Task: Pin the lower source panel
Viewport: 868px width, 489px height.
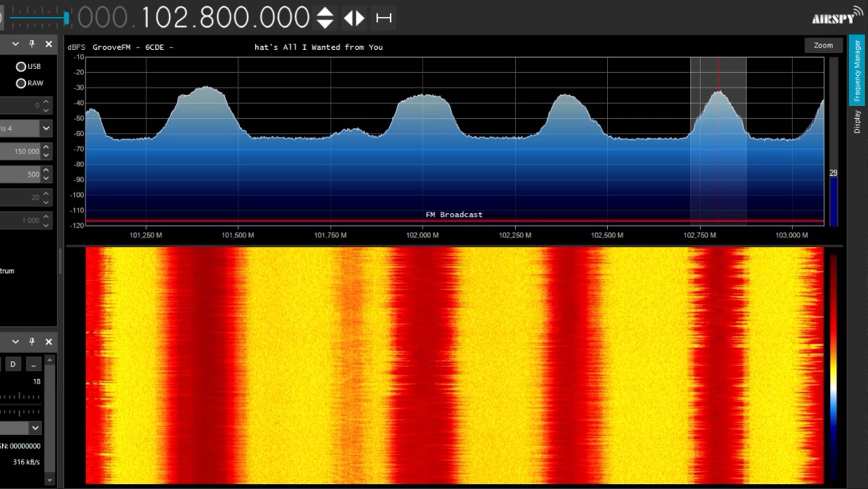Action: pos(32,342)
